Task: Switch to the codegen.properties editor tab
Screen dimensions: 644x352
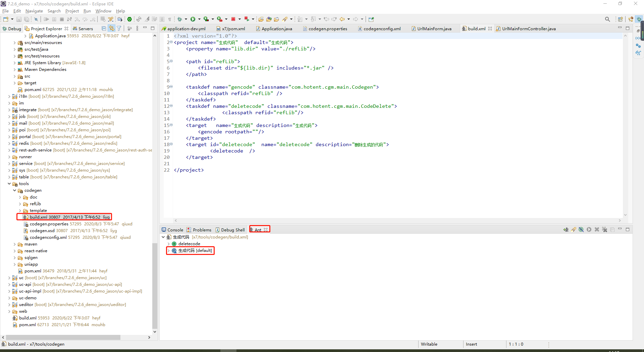Action: click(327, 29)
